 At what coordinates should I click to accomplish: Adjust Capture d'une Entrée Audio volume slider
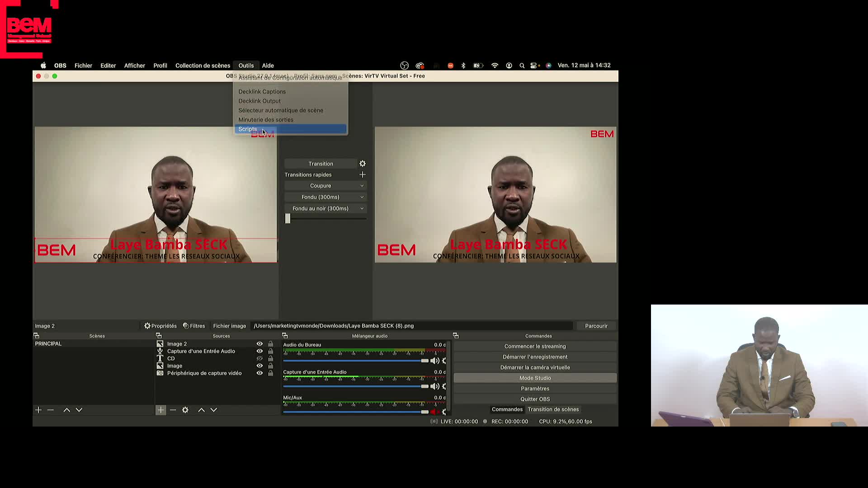pos(424,386)
